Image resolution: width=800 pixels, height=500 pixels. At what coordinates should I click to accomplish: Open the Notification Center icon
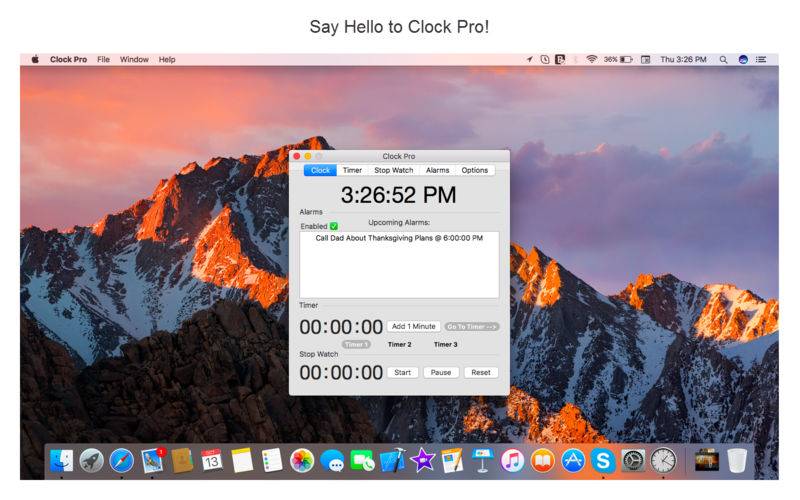coord(762,60)
